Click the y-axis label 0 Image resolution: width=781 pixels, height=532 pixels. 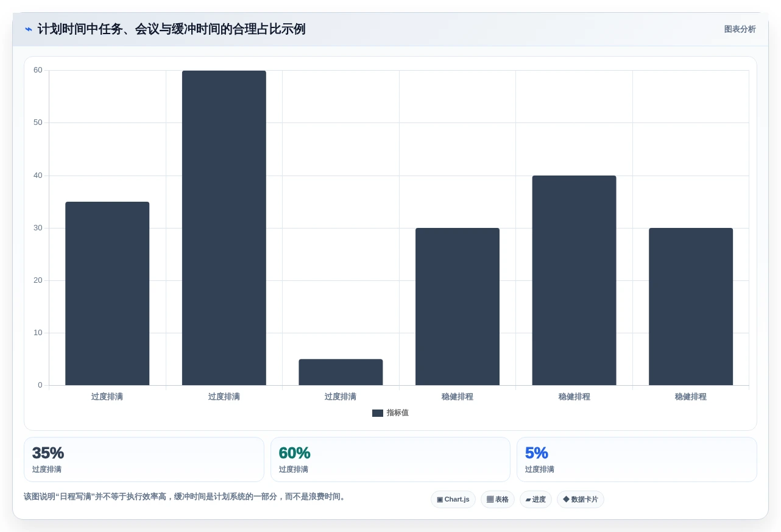pos(40,385)
